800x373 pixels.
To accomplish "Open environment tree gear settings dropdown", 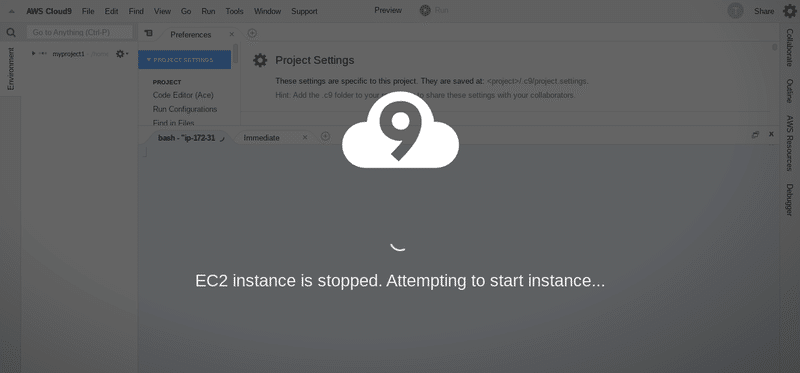I will pos(122,54).
